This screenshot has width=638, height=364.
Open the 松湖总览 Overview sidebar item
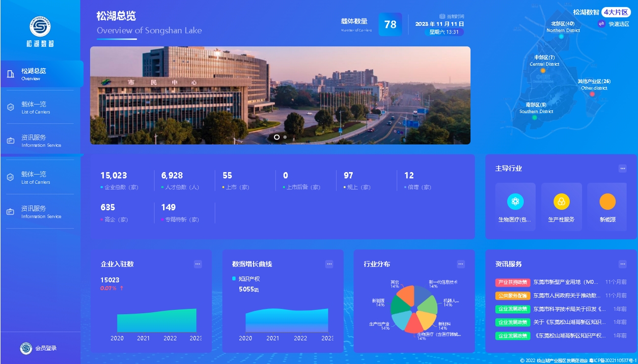pos(41,74)
